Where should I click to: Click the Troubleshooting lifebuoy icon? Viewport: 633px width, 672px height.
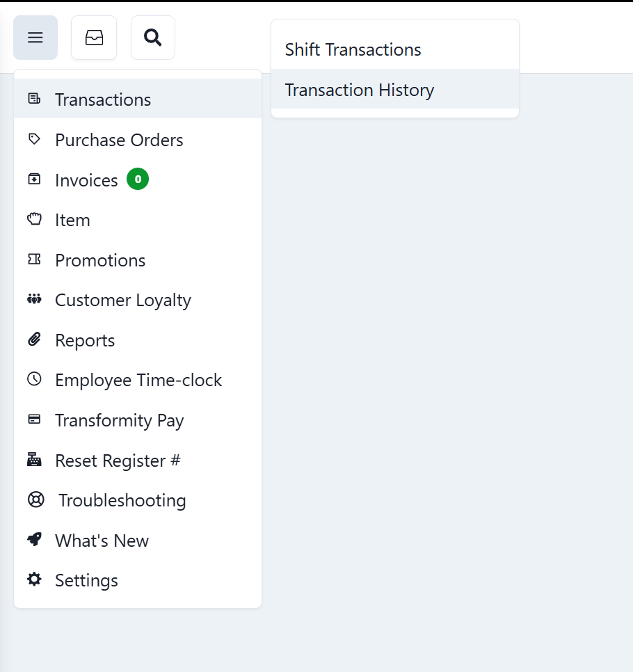[x=35, y=500]
